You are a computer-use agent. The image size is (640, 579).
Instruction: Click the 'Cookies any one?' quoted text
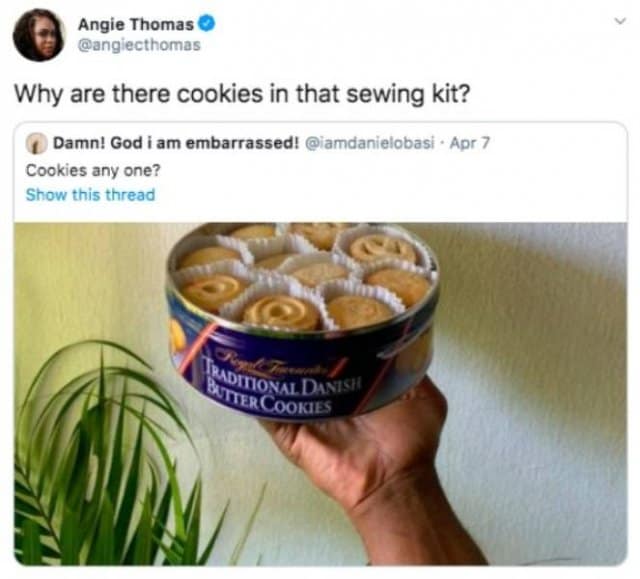(93, 170)
